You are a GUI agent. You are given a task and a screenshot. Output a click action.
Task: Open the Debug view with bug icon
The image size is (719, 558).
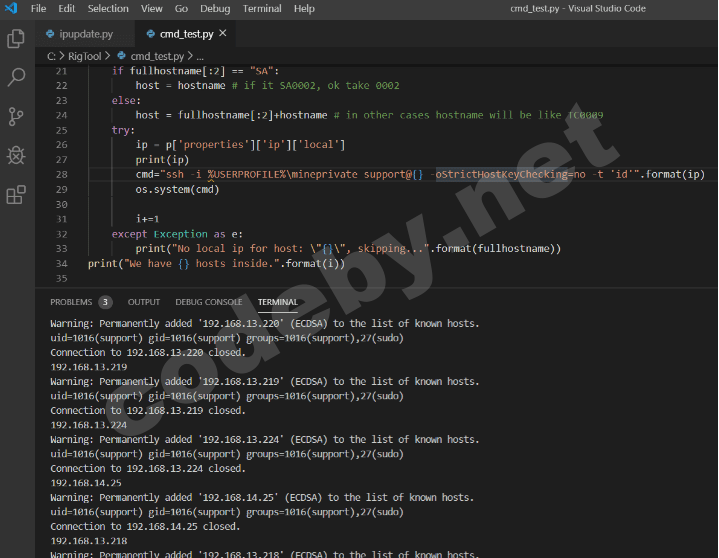[x=16, y=155]
